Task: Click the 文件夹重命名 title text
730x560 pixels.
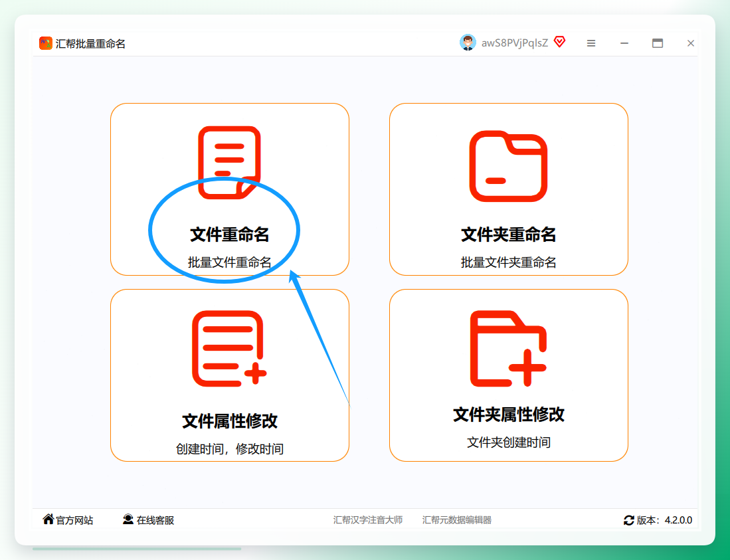Action: (x=508, y=234)
